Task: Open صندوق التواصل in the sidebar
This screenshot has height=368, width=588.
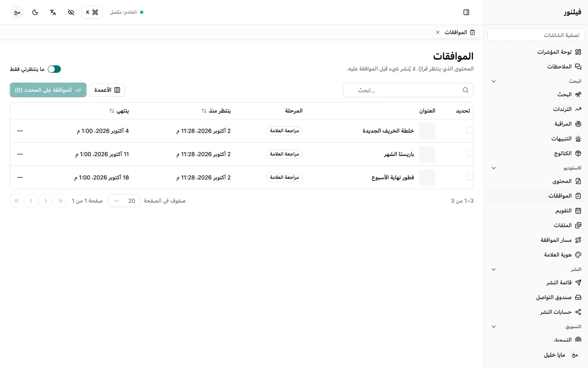Action: tap(536, 297)
